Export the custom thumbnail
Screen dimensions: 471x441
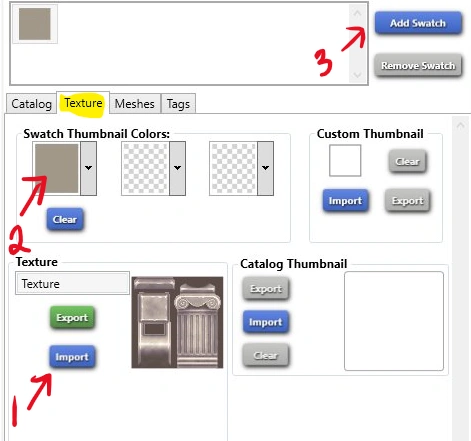pos(407,201)
